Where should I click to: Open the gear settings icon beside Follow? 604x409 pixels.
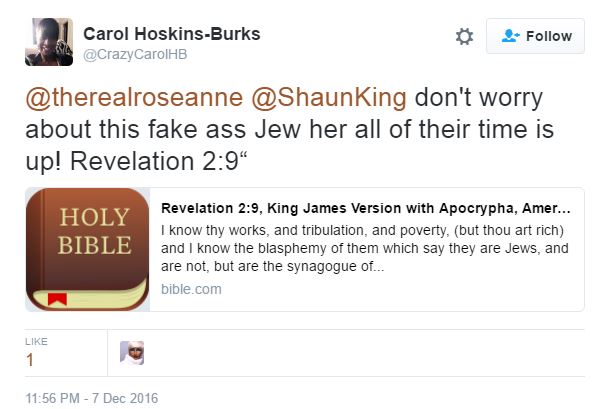[464, 37]
